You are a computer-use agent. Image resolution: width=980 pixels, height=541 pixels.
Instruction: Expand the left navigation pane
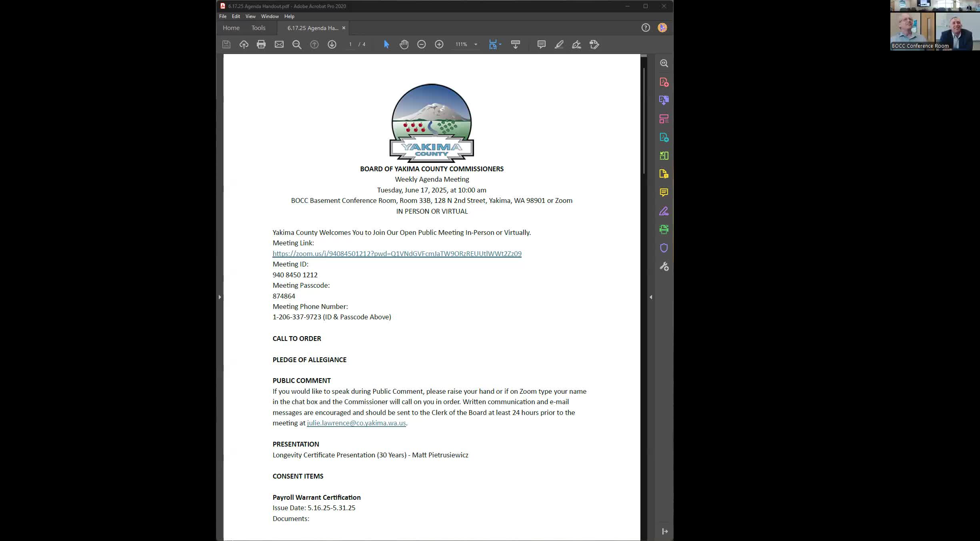(220, 297)
